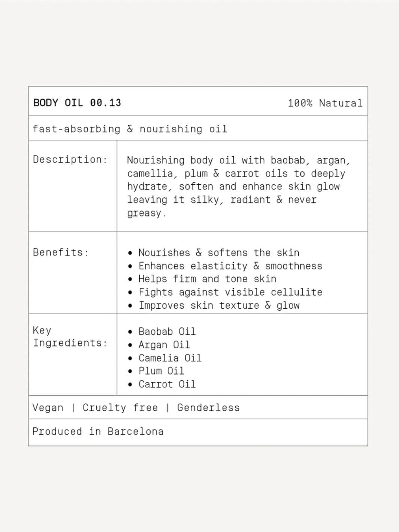Image resolution: width=399 pixels, height=532 pixels.
Task: Select Helps firm and tone skin bullet
Action: [207, 279]
